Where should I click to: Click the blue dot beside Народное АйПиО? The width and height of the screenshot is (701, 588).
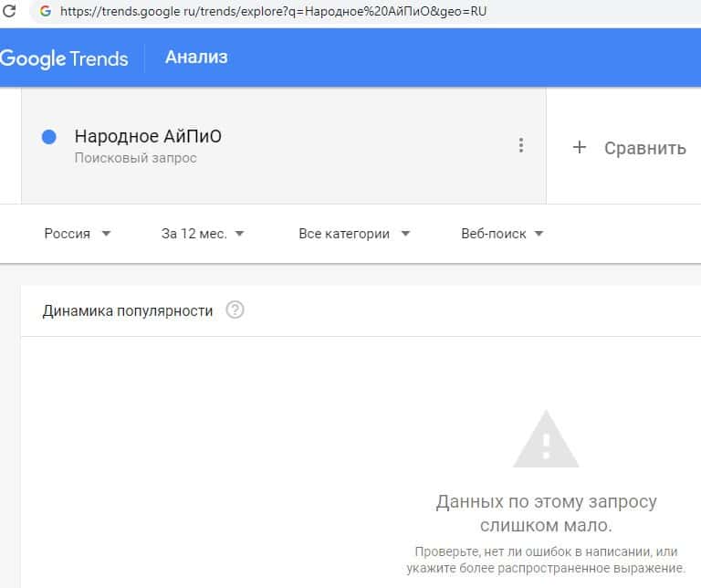[49, 137]
